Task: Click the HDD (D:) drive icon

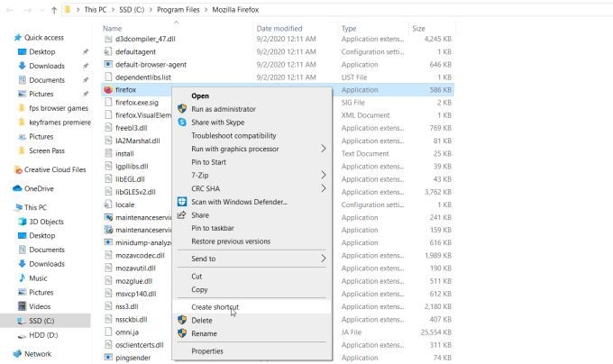Action: point(23,335)
